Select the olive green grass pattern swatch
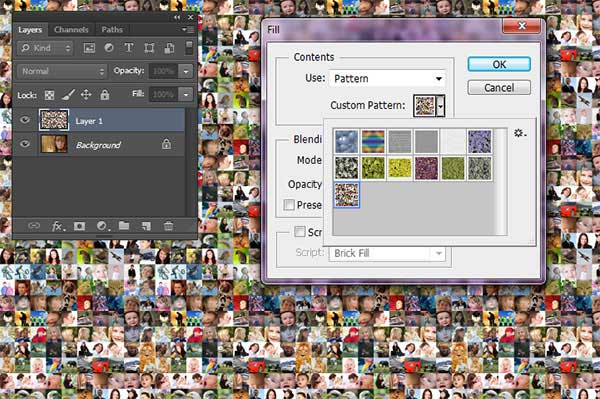 point(453,168)
